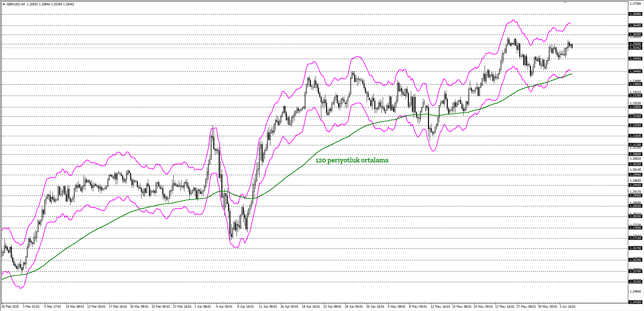Image resolution: width=644 pixels, height=311 pixels.
Task: Click the 1.25250 price level label
Action: (x=635, y=282)
